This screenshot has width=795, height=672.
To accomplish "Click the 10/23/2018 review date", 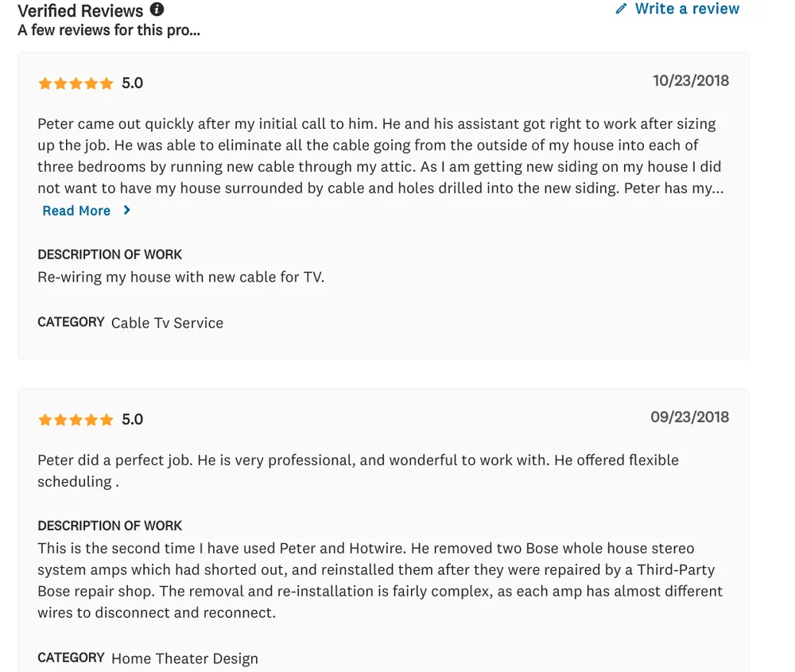I will 690,80.
